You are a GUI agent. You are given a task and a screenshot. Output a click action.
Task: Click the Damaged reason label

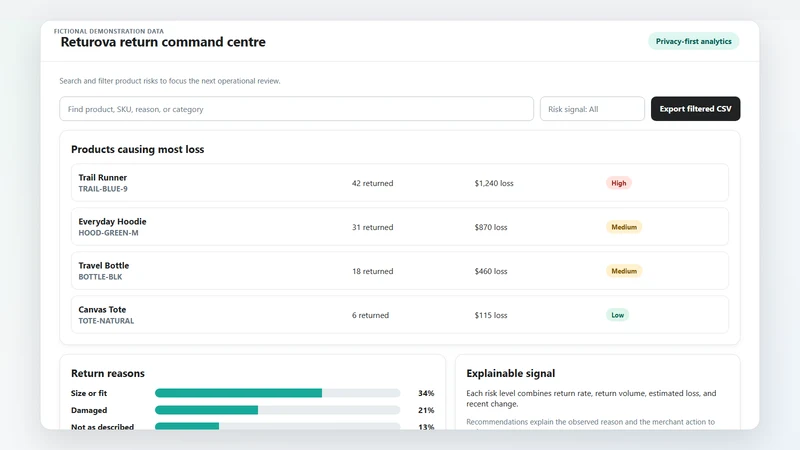(x=89, y=410)
